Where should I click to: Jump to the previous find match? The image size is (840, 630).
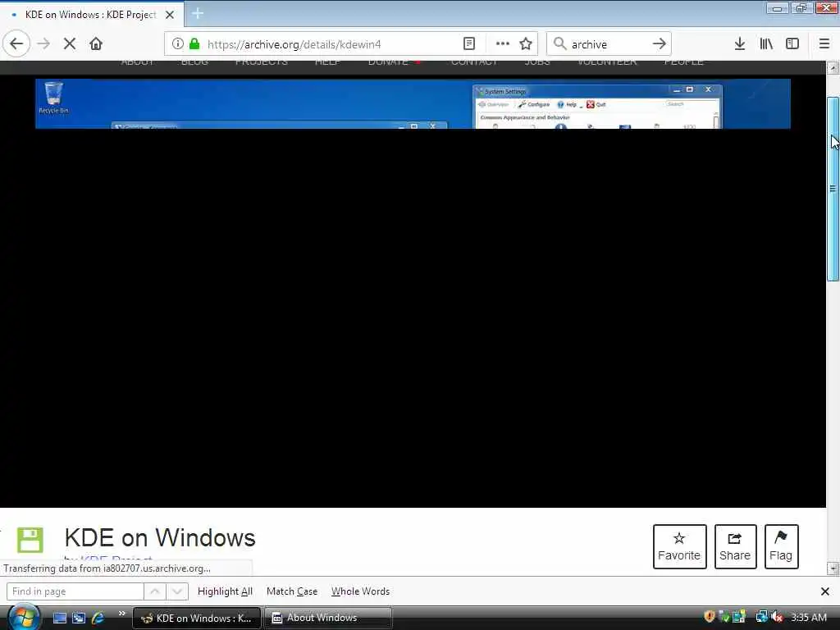[155, 591]
